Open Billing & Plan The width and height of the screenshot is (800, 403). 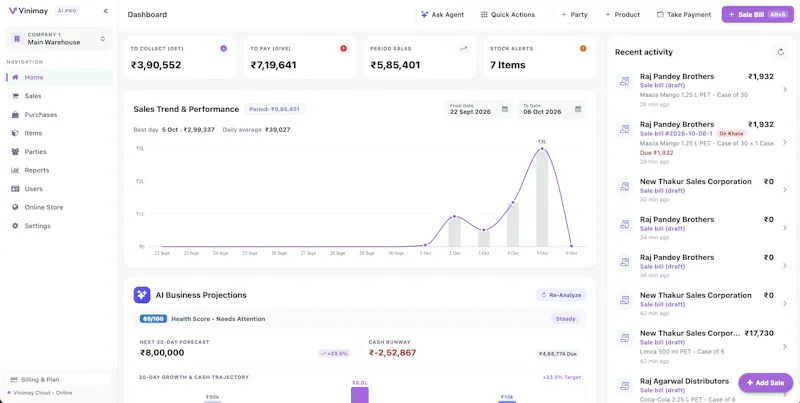point(58,380)
